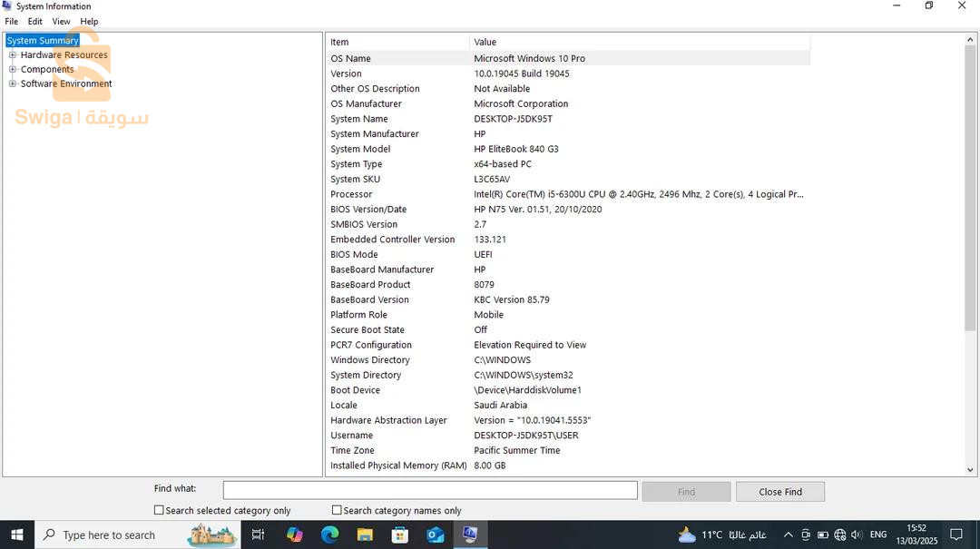Open Microsoft Edge from the taskbar

coord(328,534)
